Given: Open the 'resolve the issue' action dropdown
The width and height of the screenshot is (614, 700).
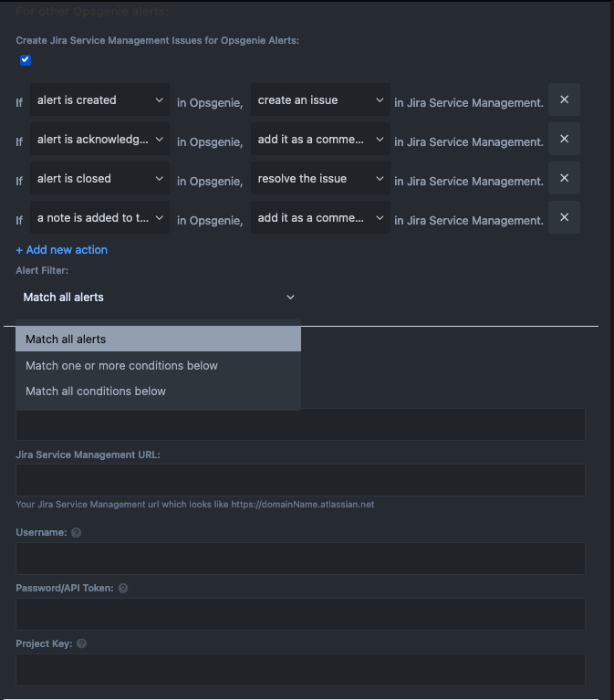Looking at the screenshot, I should [320, 179].
